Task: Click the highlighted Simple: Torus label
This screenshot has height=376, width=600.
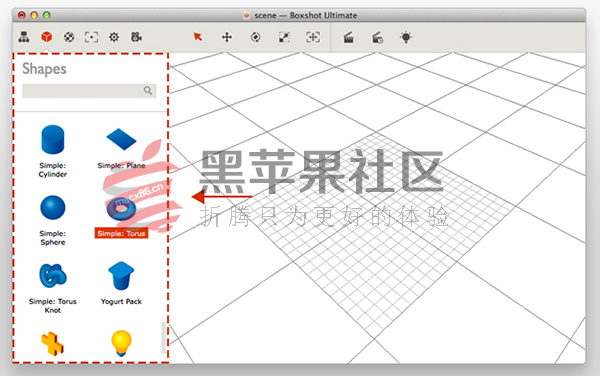Action: tap(121, 233)
